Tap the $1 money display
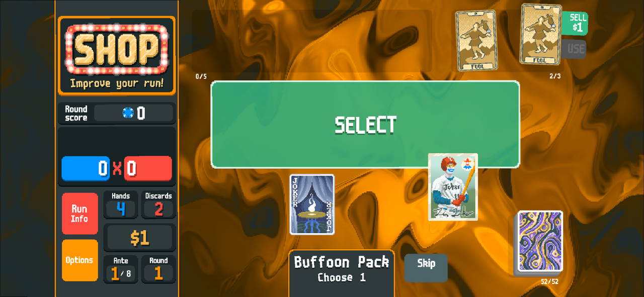644x297 pixels. (139, 238)
